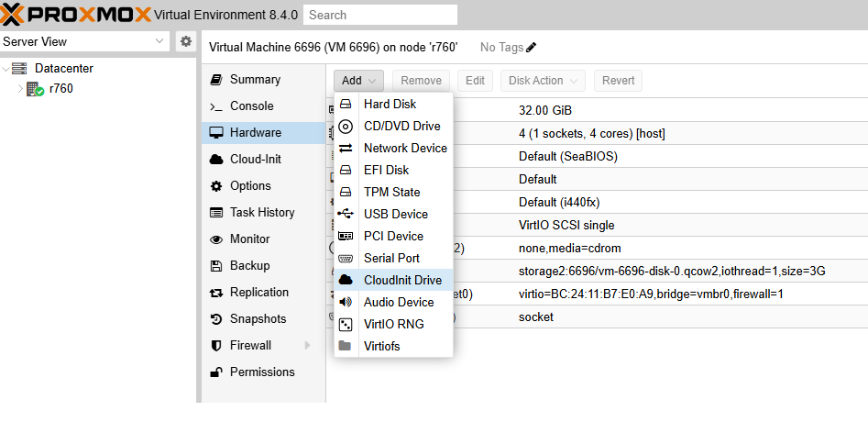Click the Virtiofs folder icon

click(346, 346)
